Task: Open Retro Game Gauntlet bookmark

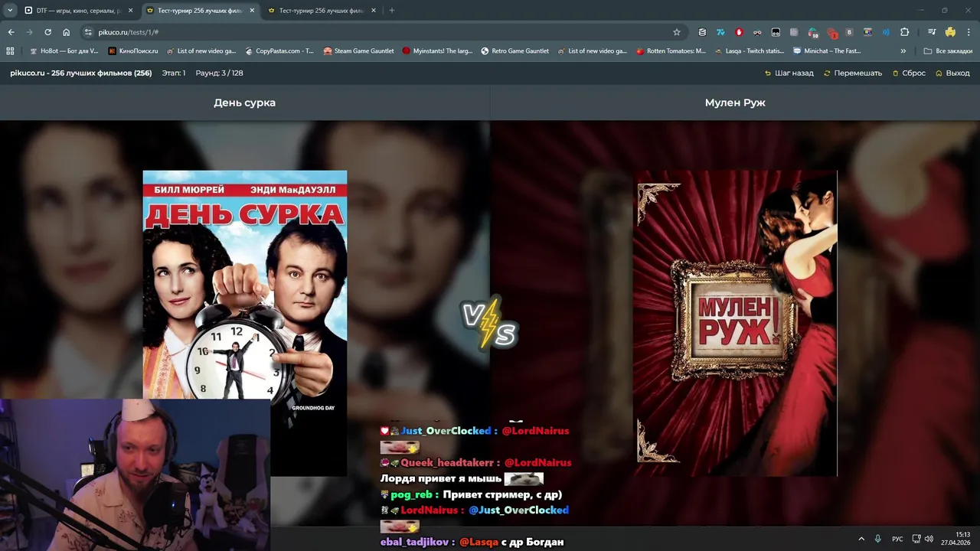Action: [515, 51]
